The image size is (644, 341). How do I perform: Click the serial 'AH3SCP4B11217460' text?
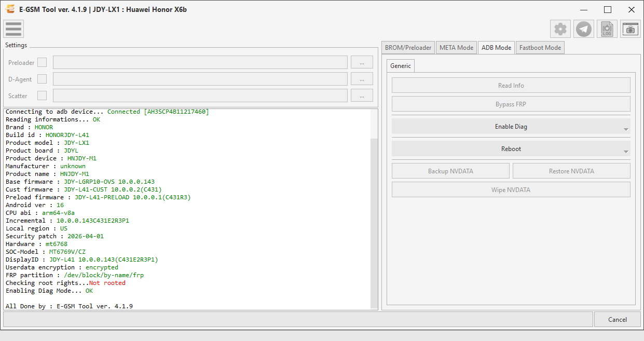point(176,112)
